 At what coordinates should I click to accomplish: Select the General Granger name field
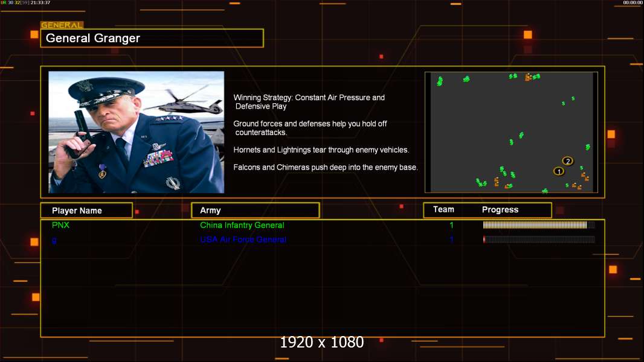point(152,38)
